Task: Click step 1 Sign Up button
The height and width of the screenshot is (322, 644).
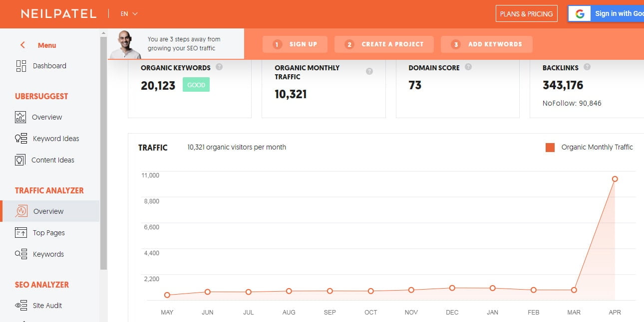Action: 295,44
